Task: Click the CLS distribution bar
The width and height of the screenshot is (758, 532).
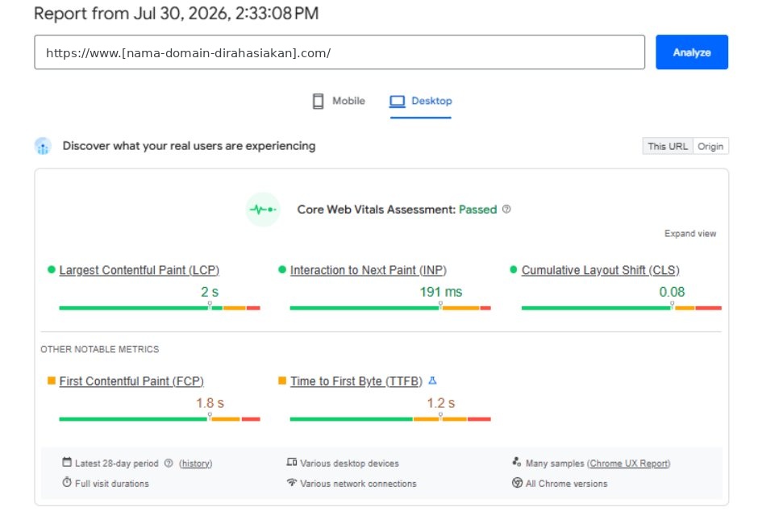Action: 621,308
